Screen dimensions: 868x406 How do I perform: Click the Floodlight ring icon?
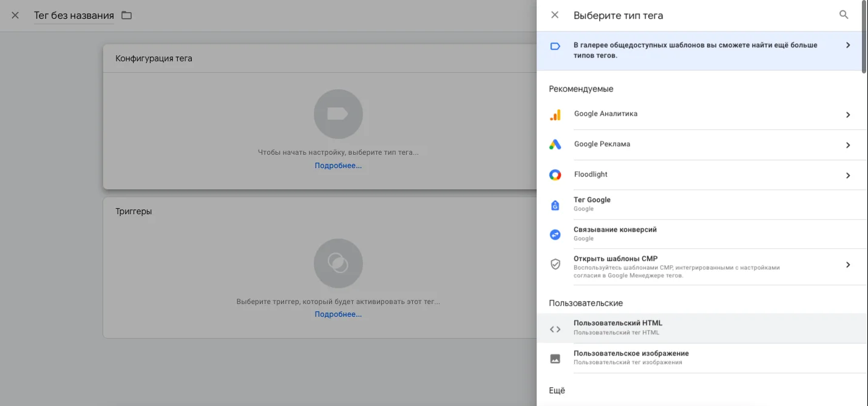555,175
